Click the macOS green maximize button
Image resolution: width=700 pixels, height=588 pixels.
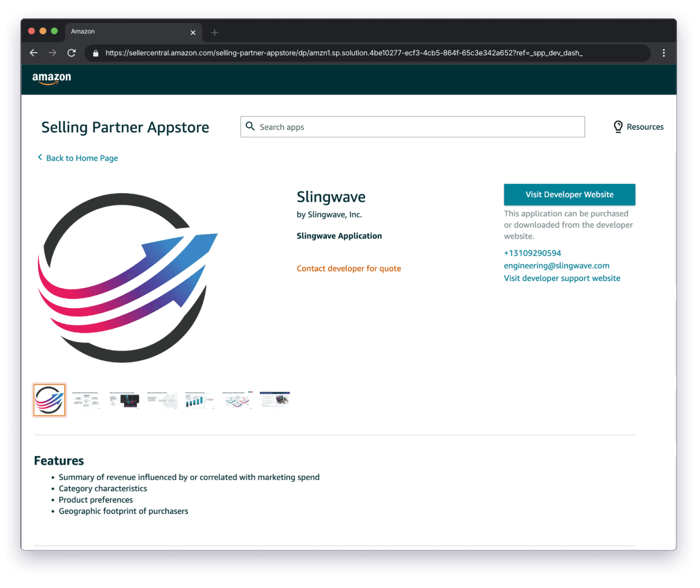click(x=54, y=31)
